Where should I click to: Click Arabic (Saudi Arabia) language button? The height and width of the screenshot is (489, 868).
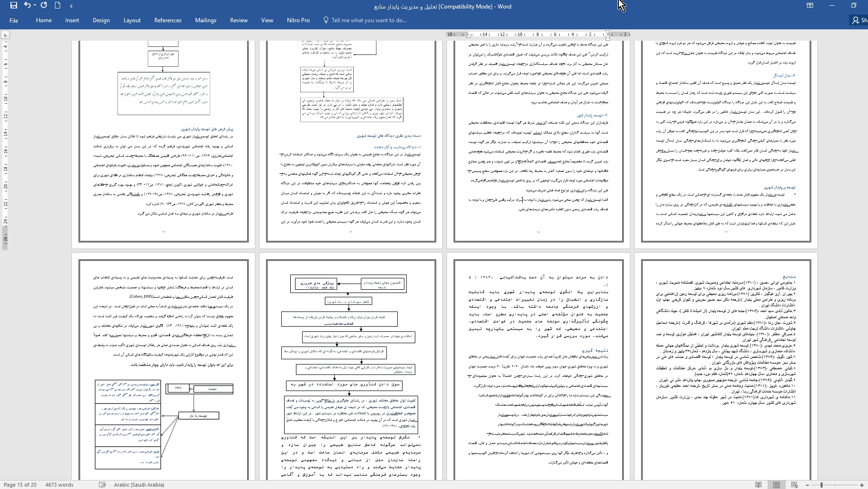tap(139, 485)
